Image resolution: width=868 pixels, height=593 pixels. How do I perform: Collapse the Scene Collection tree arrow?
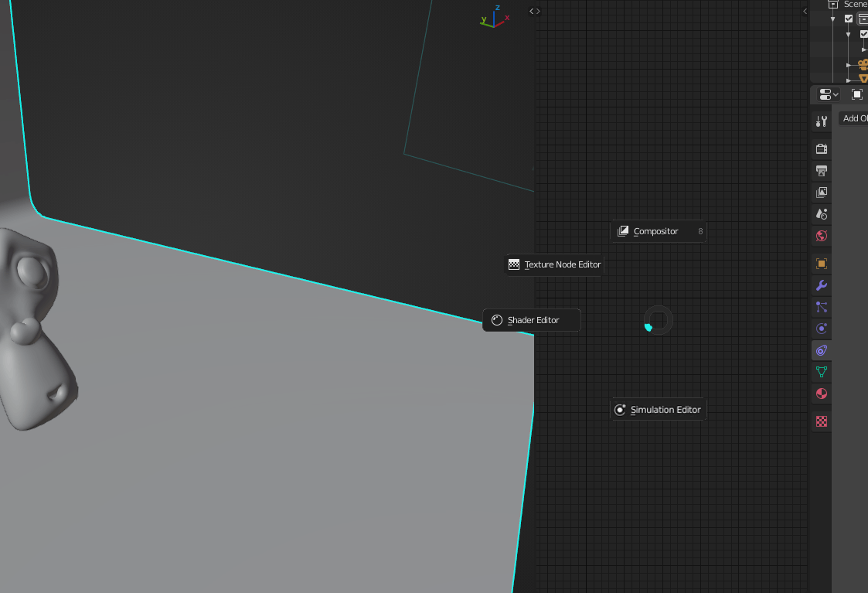[833, 19]
